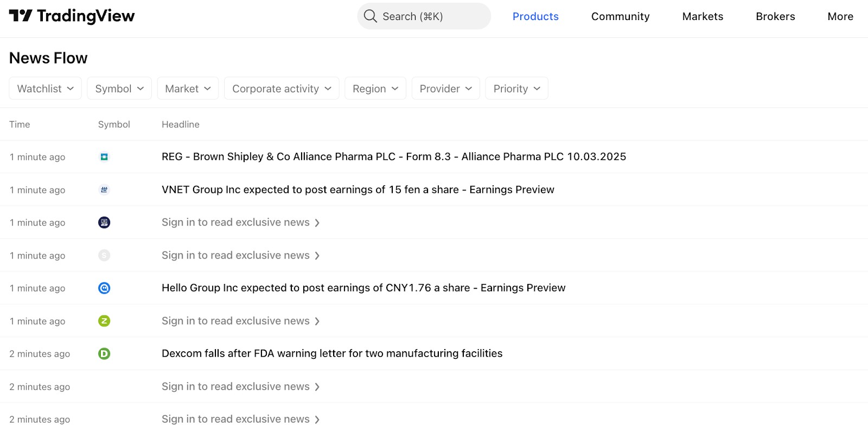Open the Dexcom FDA warning letter headline
Screen dimensions: 868x432
[x=332, y=353]
